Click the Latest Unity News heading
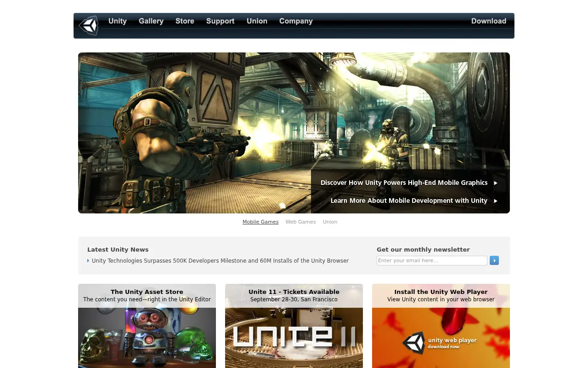 coord(118,249)
